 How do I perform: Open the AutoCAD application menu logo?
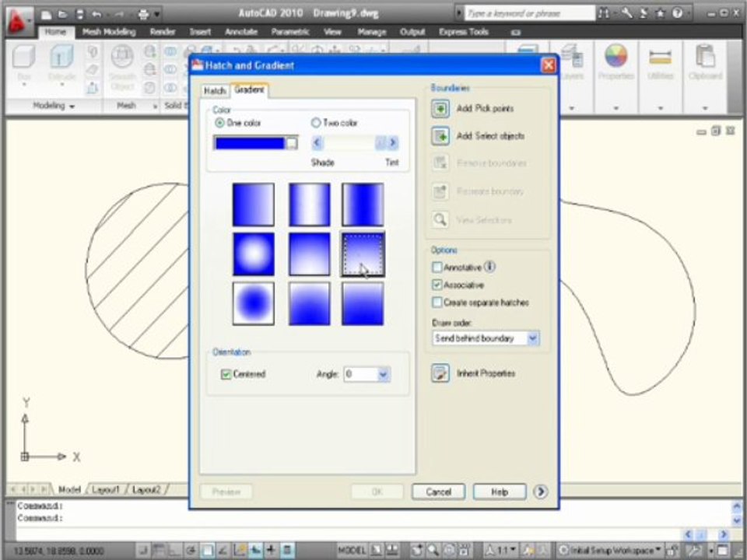(x=18, y=22)
